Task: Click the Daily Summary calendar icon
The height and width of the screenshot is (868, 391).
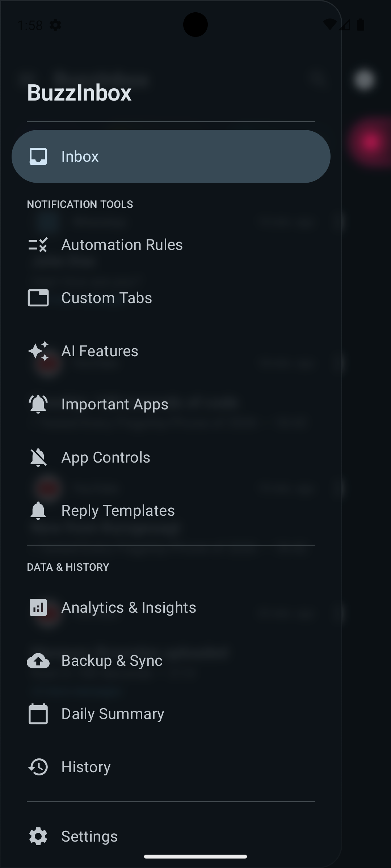Action: coord(38,713)
